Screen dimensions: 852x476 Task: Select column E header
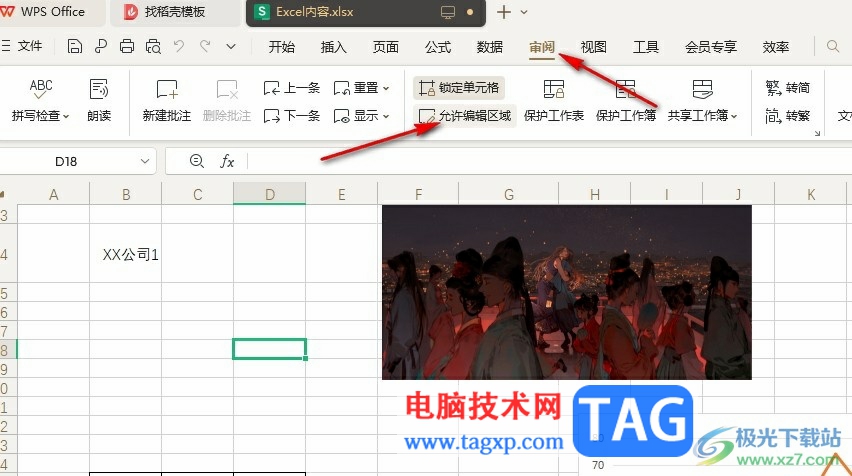pos(342,195)
